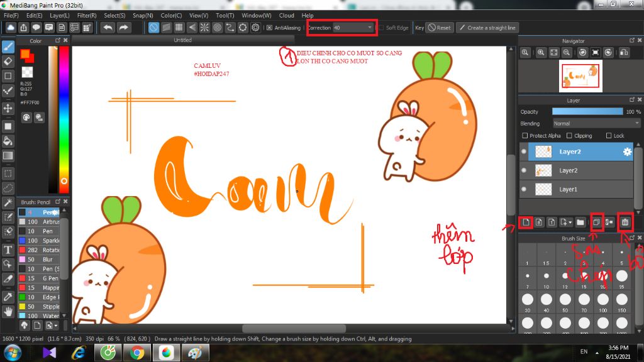Select the Bucket fill tool

point(8,141)
